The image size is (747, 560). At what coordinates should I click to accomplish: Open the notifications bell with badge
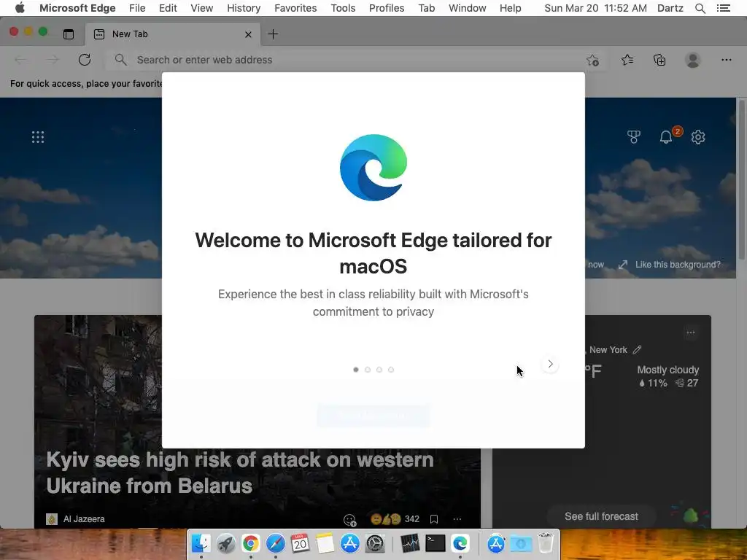tap(666, 137)
